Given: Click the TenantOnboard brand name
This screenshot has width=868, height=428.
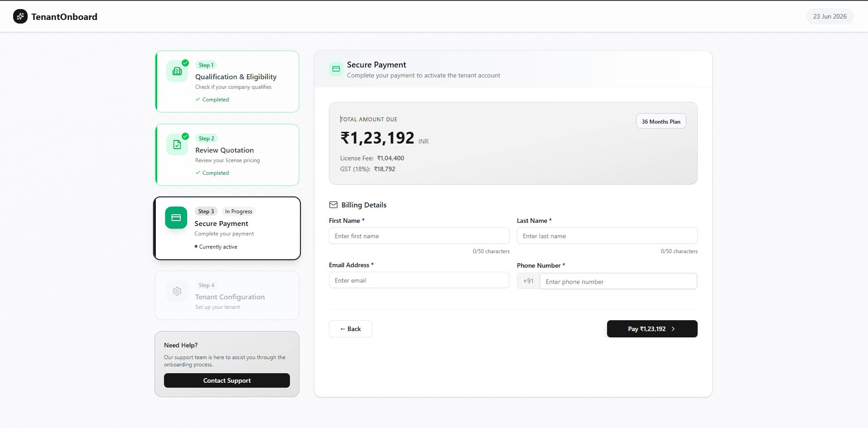Looking at the screenshot, I should [x=64, y=17].
